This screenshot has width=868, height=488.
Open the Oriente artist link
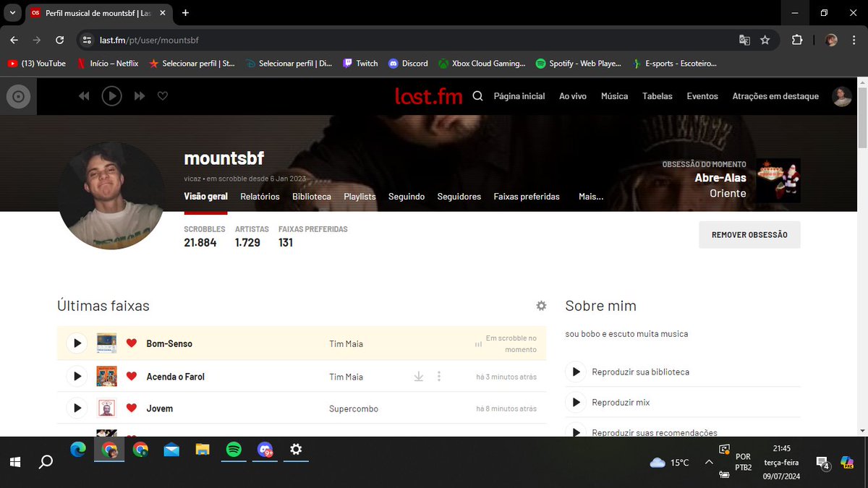tap(728, 194)
